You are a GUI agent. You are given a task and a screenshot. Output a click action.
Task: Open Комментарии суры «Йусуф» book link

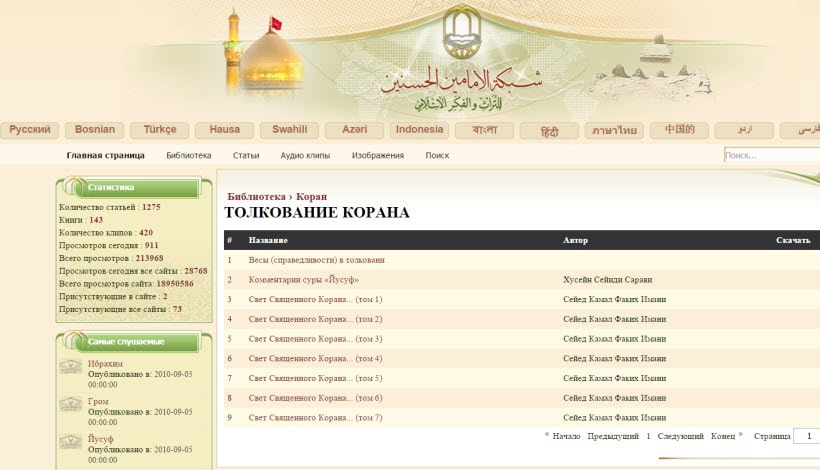(x=303, y=280)
